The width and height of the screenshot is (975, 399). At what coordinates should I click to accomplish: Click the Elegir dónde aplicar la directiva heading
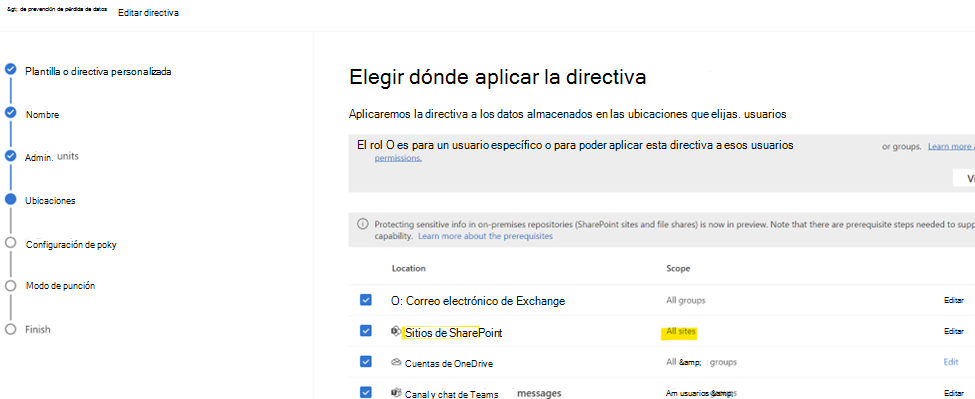(497, 78)
